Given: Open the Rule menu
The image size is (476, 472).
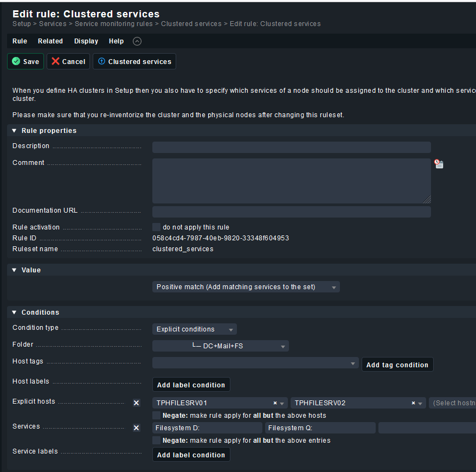Looking at the screenshot, I should (20, 41).
